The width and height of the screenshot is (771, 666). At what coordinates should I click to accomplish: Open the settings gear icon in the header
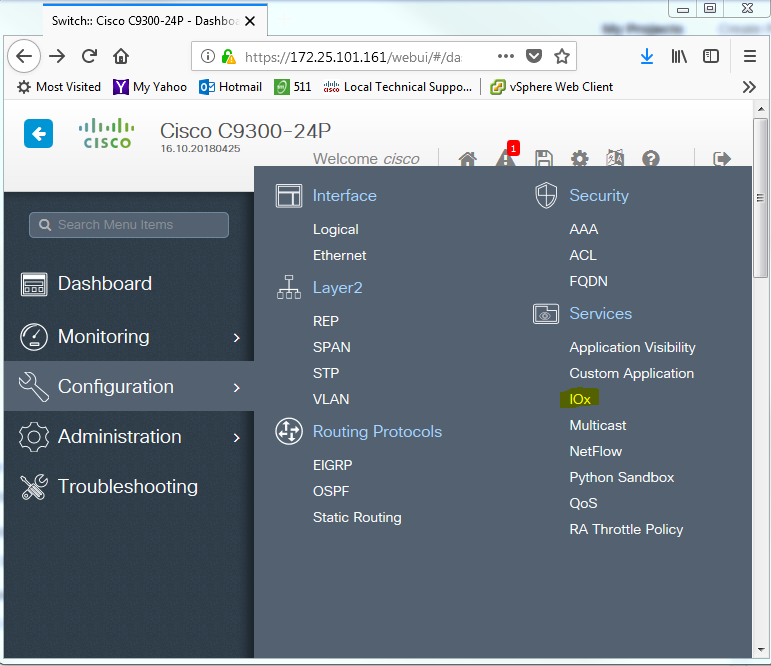579,159
